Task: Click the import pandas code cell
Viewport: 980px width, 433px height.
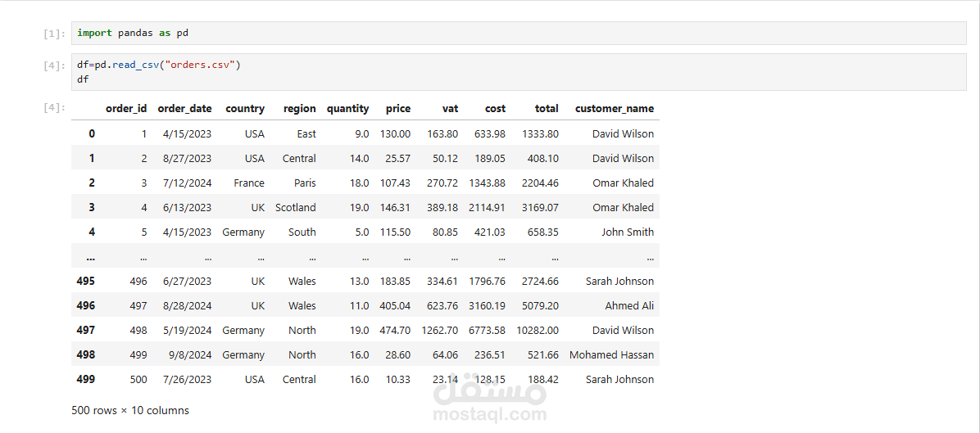Action: click(519, 33)
